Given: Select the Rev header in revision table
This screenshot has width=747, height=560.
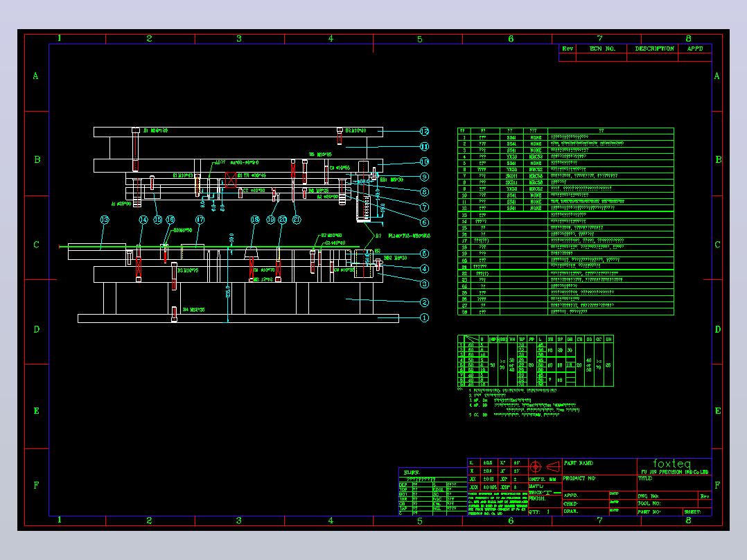Looking at the screenshot, I should (x=568, y=49).
